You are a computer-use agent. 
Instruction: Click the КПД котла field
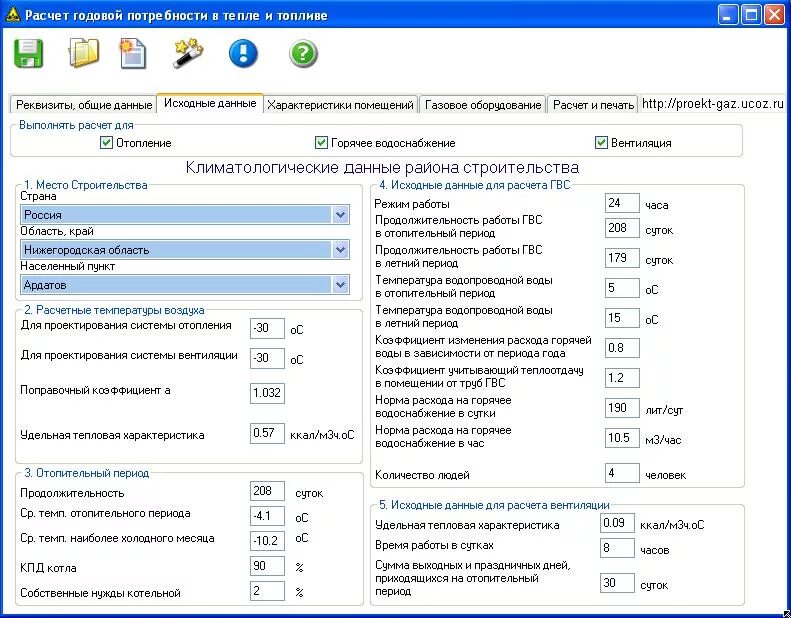[x=267, y=566]
